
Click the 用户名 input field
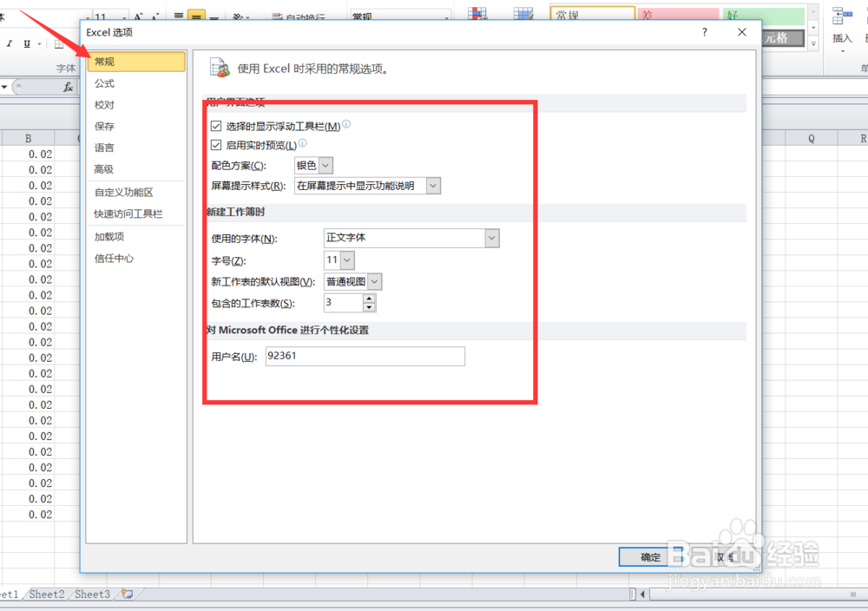point(365,356)
